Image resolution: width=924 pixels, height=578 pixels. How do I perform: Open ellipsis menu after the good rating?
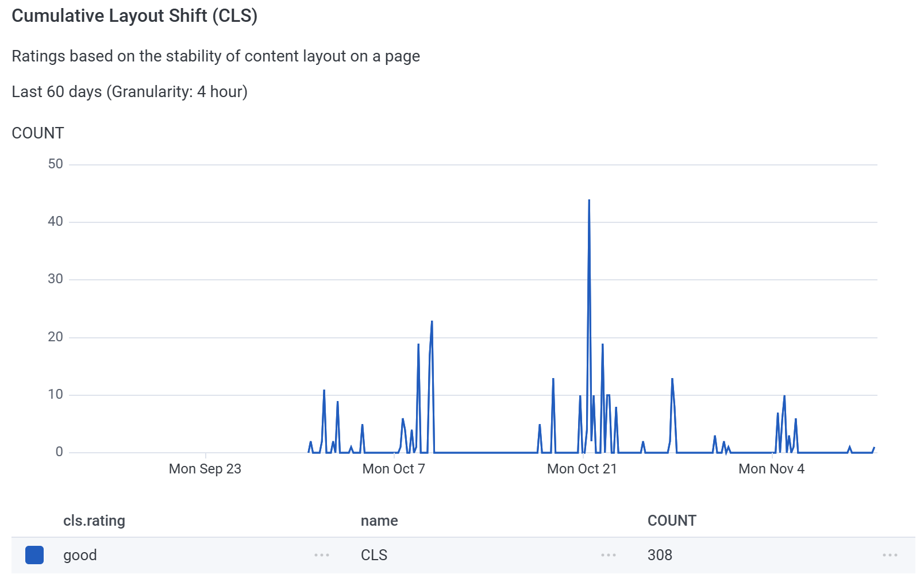(x=322, y=555)
